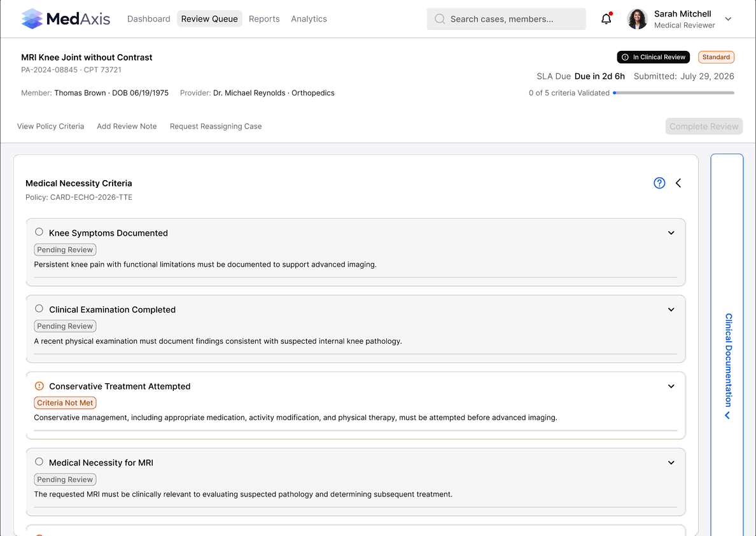Click the title MRI Knee Joint without Contrast
756x536 pixels.
pos(87,57)
